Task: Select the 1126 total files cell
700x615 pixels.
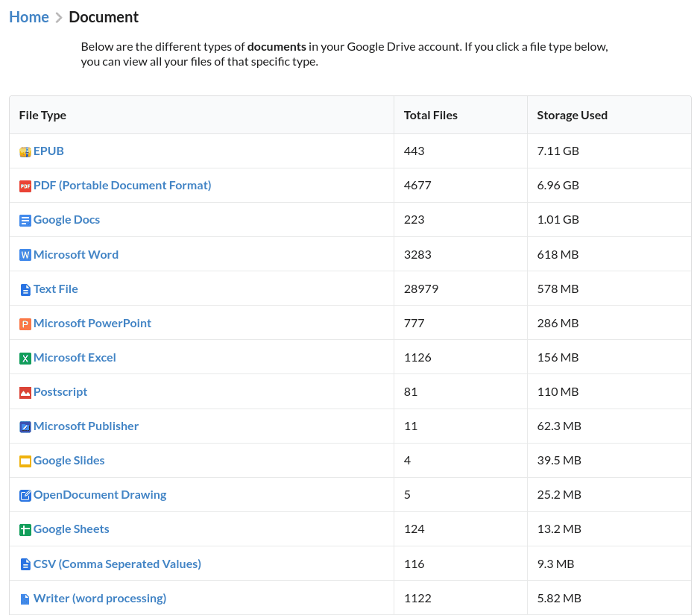Action: (461, 358)
